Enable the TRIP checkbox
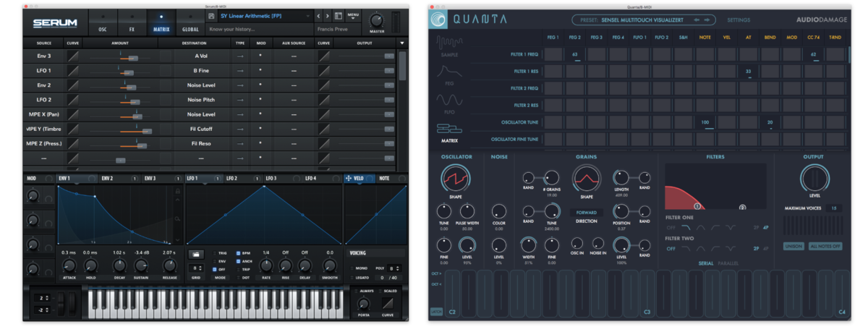868x332 pixels. point(238,269)
